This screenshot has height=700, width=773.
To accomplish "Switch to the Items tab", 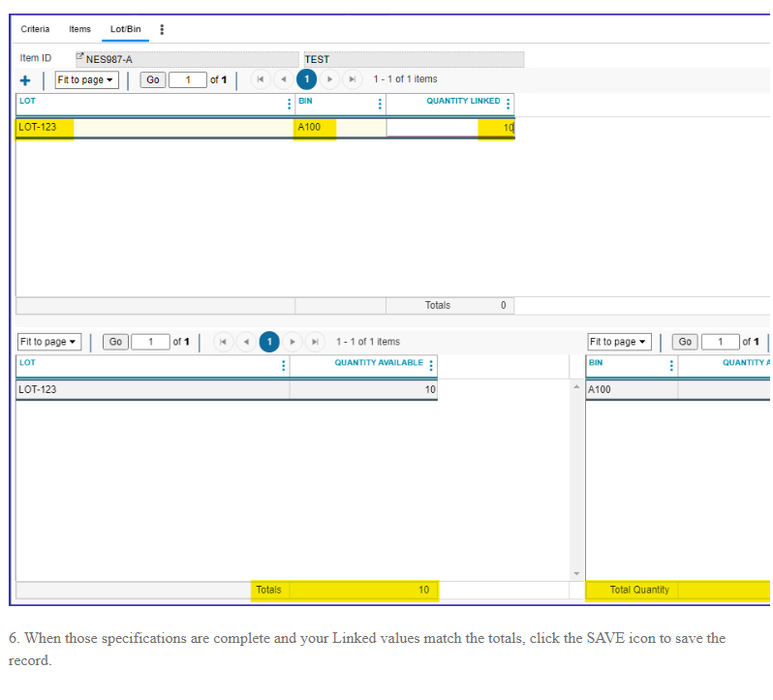I will (79, 29).
